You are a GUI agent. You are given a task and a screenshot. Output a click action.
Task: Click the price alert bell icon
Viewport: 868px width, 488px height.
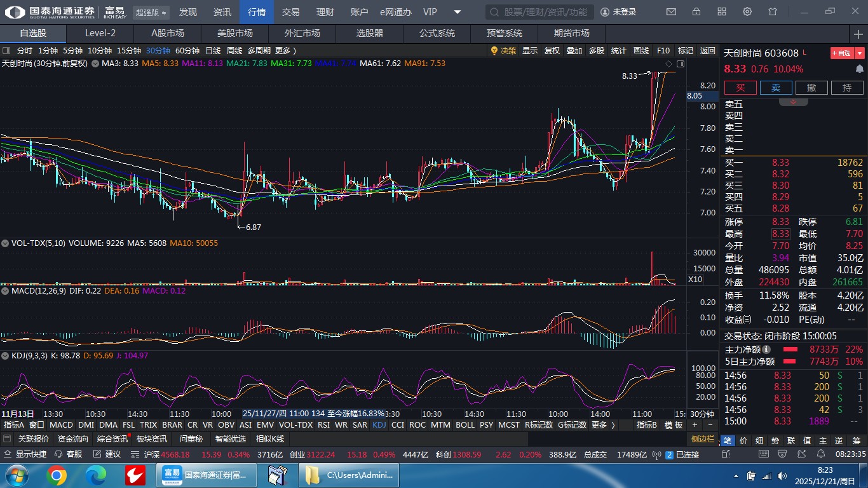[x=859, y=69]
